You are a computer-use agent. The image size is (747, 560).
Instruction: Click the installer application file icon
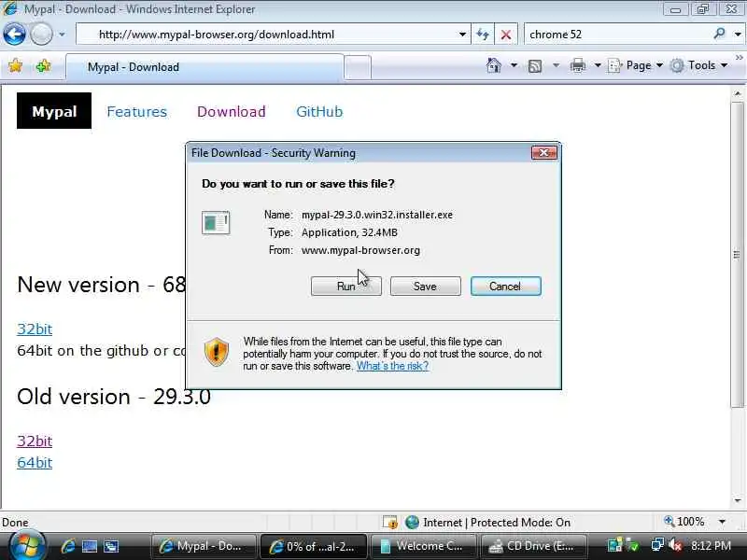click(216, 222)
